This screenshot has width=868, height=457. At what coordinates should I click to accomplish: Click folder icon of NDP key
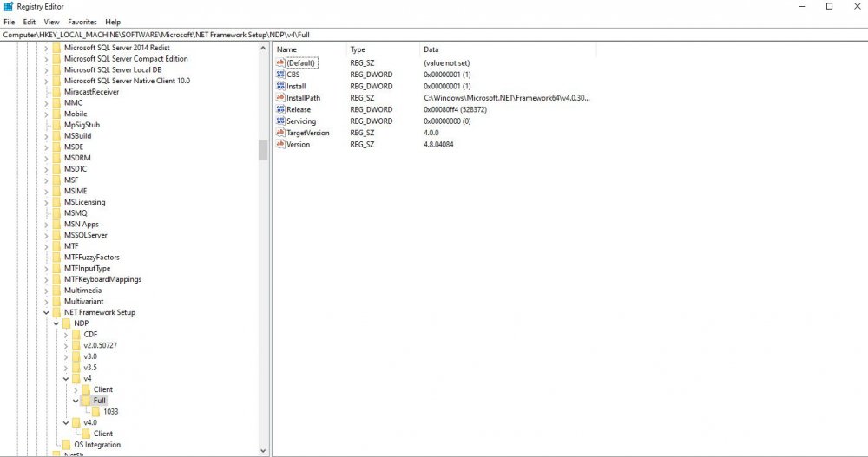click(x=67, y=323)
